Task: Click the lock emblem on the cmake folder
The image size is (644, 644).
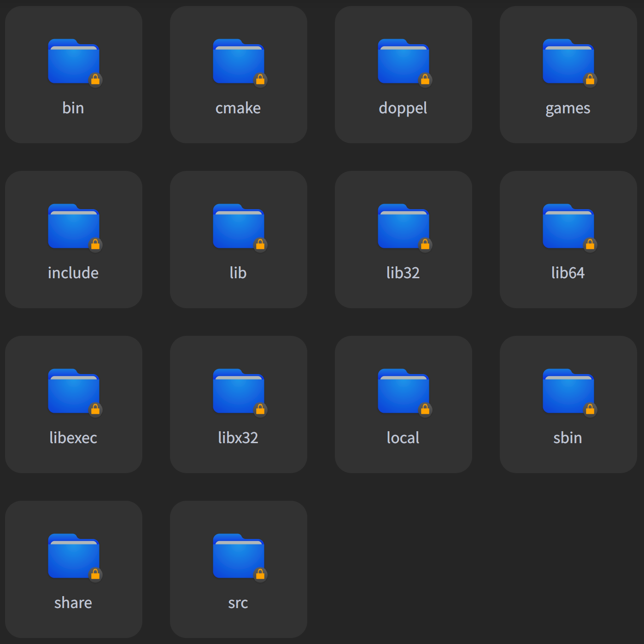Action: 260,80
